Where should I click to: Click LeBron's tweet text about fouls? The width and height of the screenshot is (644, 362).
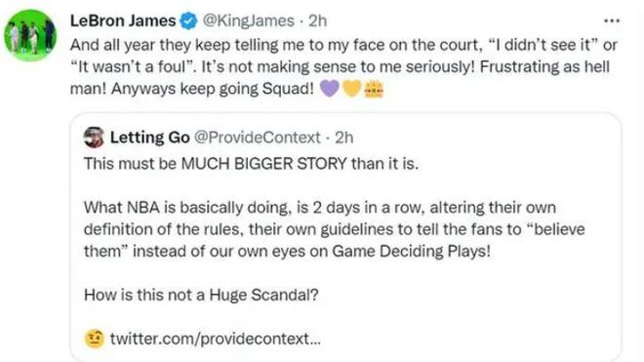pos(343,66)
